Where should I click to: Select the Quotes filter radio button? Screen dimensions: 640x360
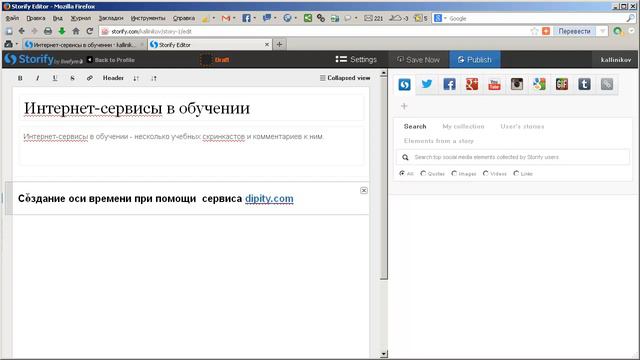coord(423,173)
